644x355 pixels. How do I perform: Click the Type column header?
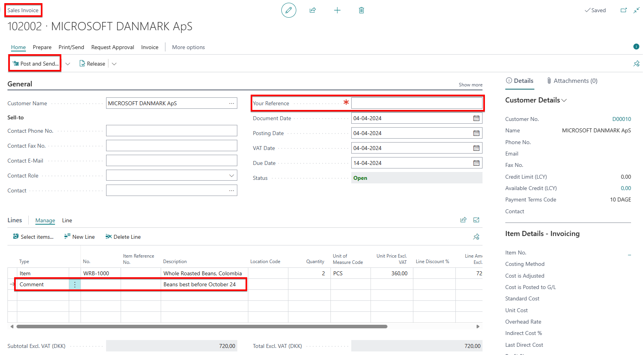click(x=24, y=262)
